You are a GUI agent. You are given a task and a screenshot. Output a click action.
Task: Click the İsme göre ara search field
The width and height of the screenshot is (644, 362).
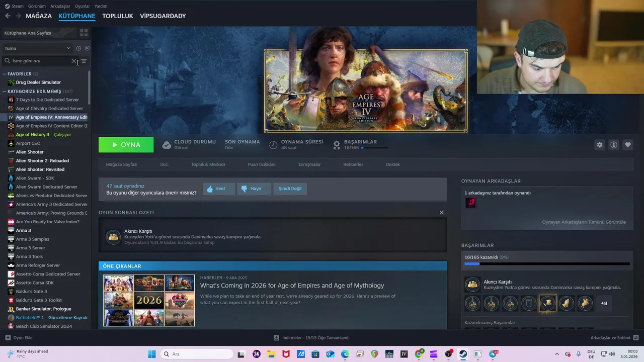37,61
